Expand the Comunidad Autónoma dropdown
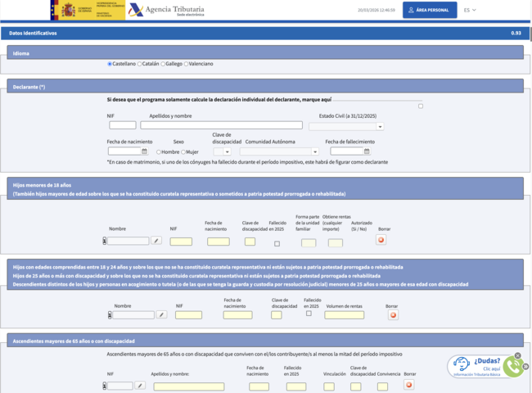The height and width of the screenshot is (393, 532). tap(279, 151)
